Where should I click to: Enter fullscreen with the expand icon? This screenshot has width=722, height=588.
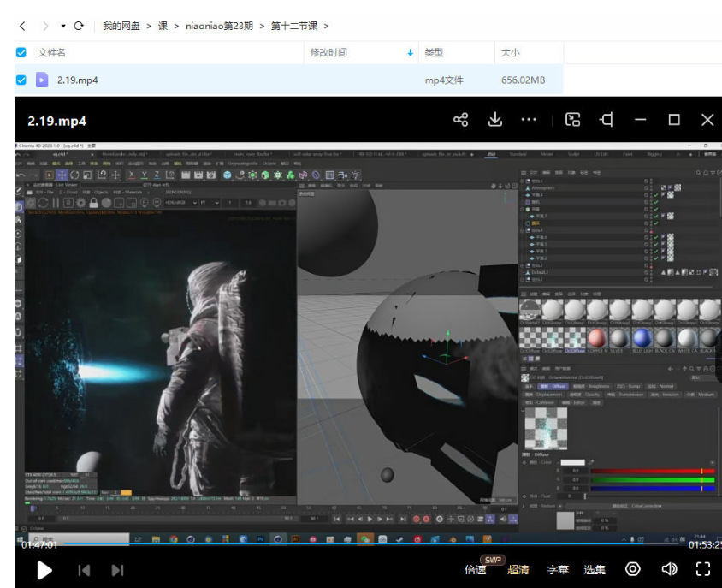(x=703, y=570)
